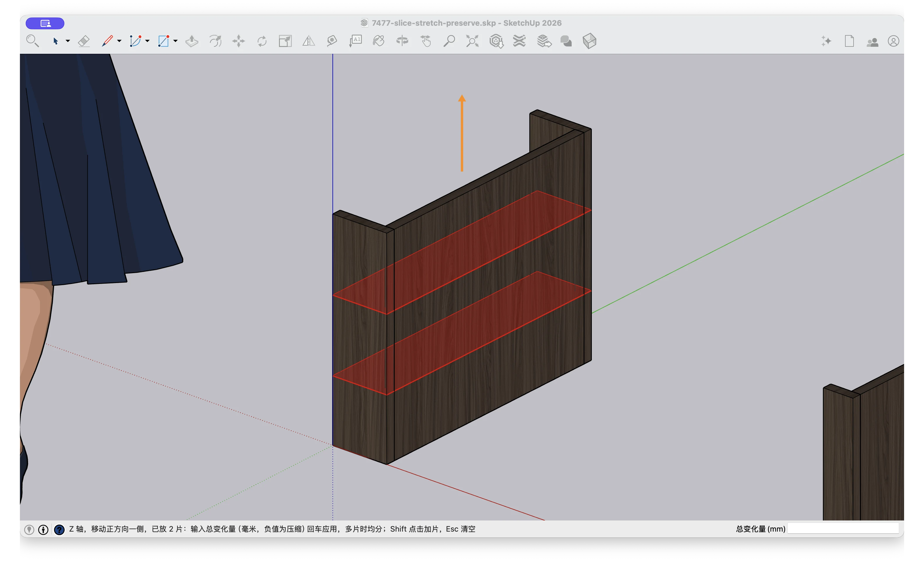The height and width of the screenshot is (562, 924).
Task: Click the new document page icon
Action: click(849, 41)
